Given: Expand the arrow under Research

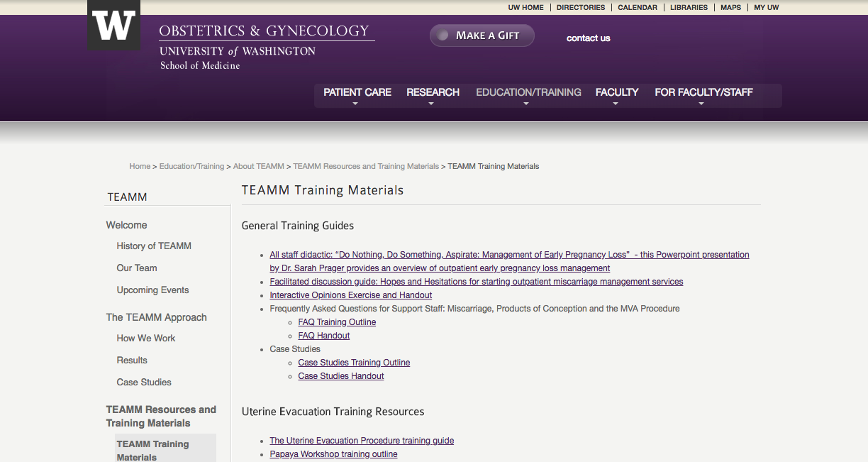Looking at the screenshot, I should click(x=430, y=104).
